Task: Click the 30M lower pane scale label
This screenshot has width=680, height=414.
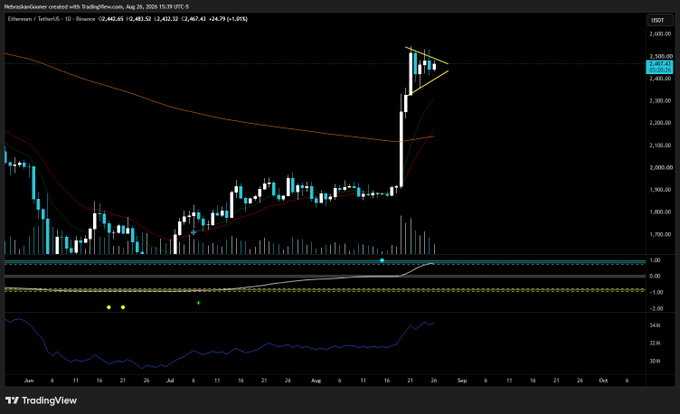Action: click(655, 361)
